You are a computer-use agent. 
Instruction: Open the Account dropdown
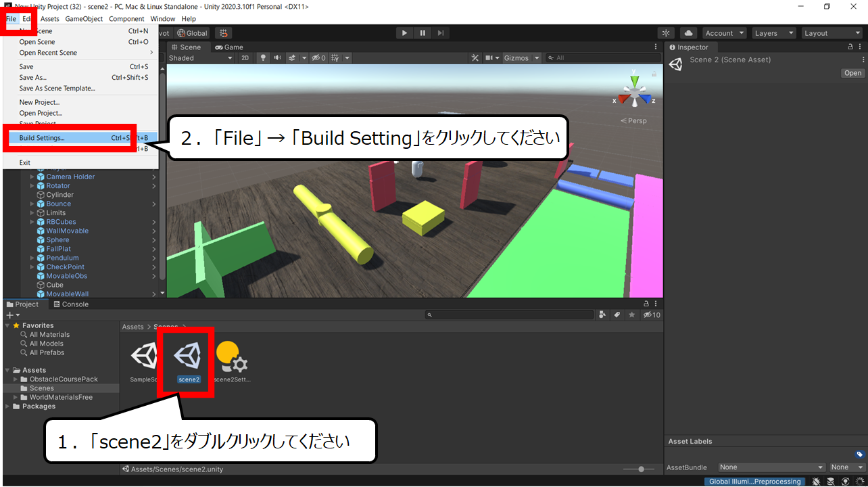coord(724,33)
